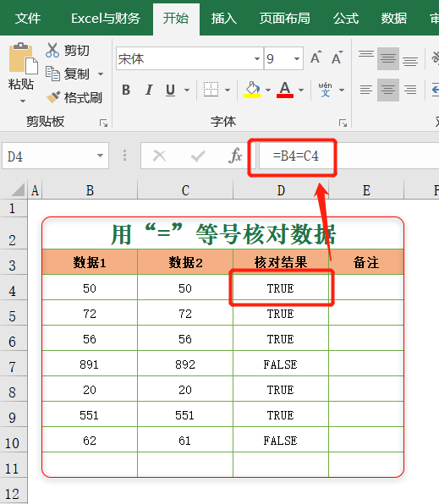
Task: Click the Cut scissors icon
Action: coord(52,50)
